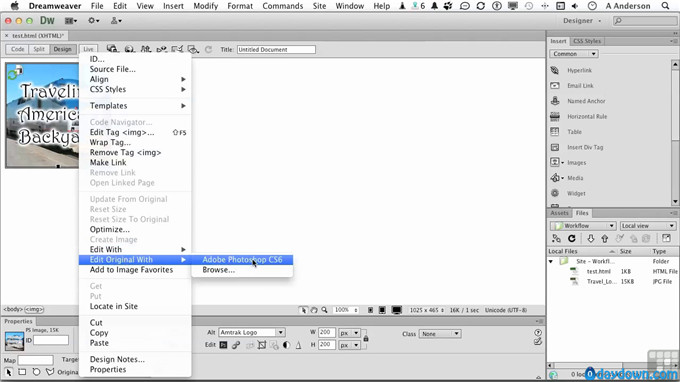Insert a Table from the Insert panel
The width and height of the screenshot is (680, 382).
[x=555, y=132]
